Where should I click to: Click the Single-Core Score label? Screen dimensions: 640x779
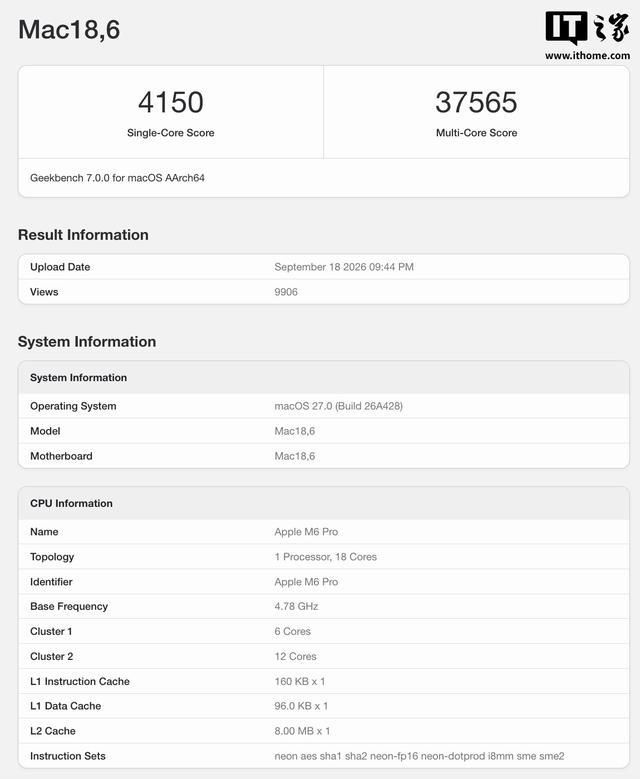[x=170, y=133]
